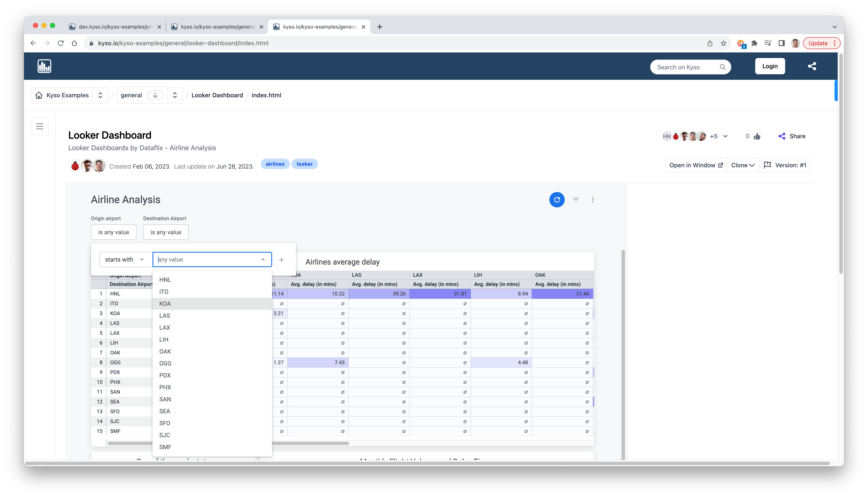
Task: Click Open in Window button
Action: point(696,165)
